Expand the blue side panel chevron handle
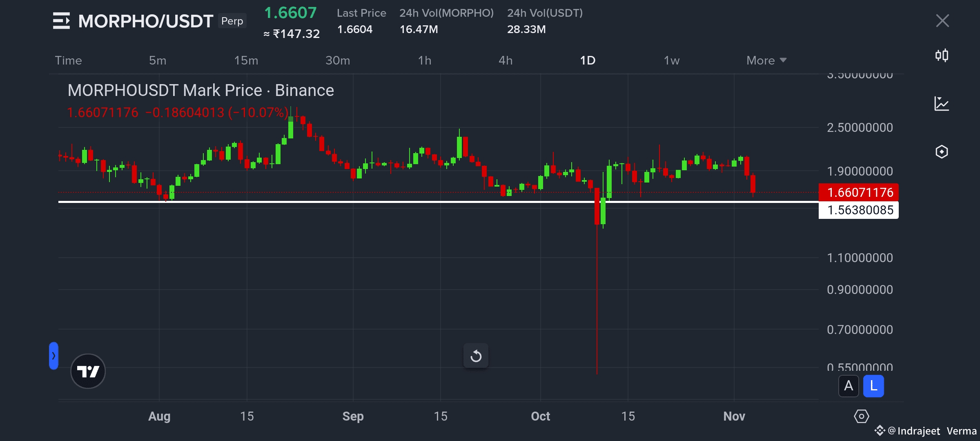Viewport: 980px width, 441px height. [x=53, y=356]
